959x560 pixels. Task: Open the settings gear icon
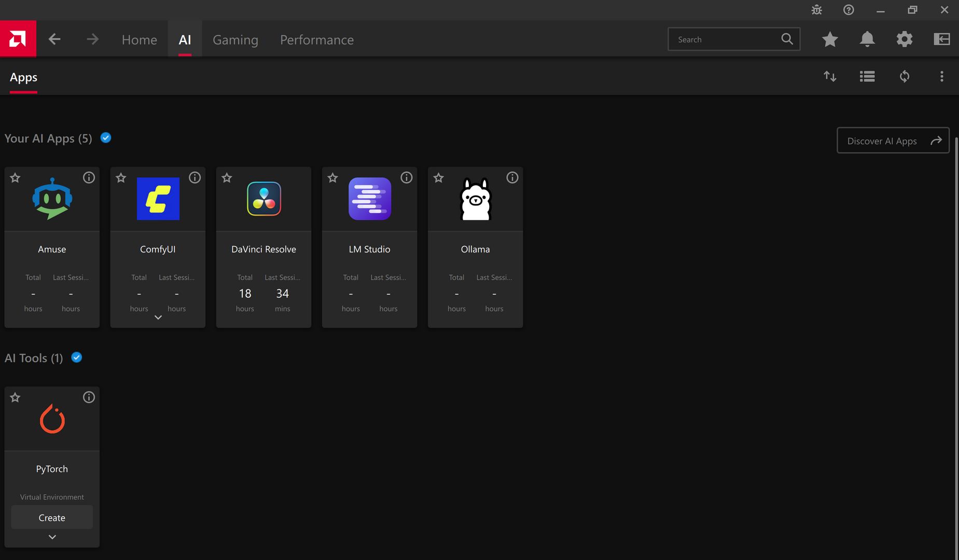tap(904, 39)
